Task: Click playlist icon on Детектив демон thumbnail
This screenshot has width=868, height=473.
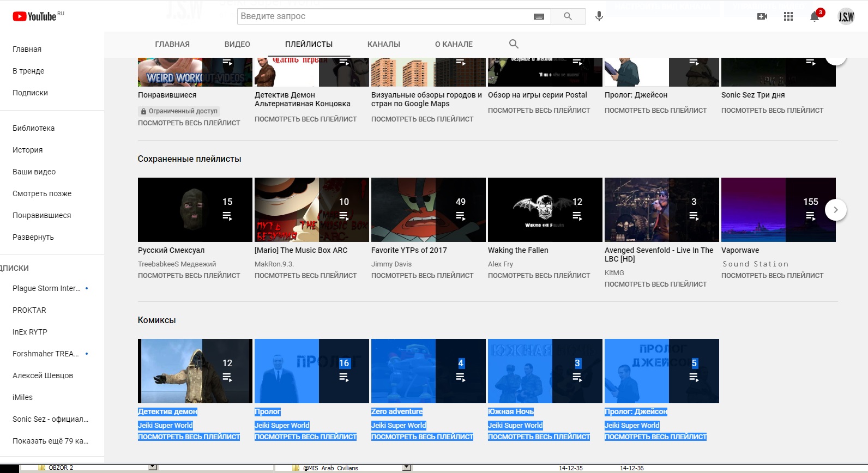Action: [227, 378]
